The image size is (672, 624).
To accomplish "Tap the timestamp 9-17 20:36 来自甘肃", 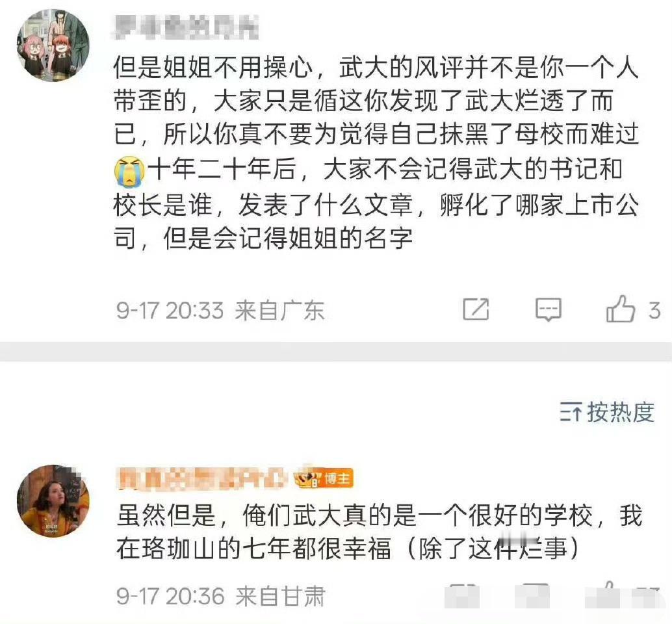I will point(221,595).
